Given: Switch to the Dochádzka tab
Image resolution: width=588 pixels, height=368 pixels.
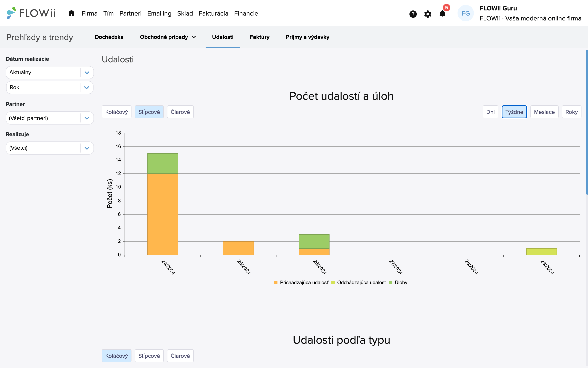Looking at the screenshot, I should point(109,37).
